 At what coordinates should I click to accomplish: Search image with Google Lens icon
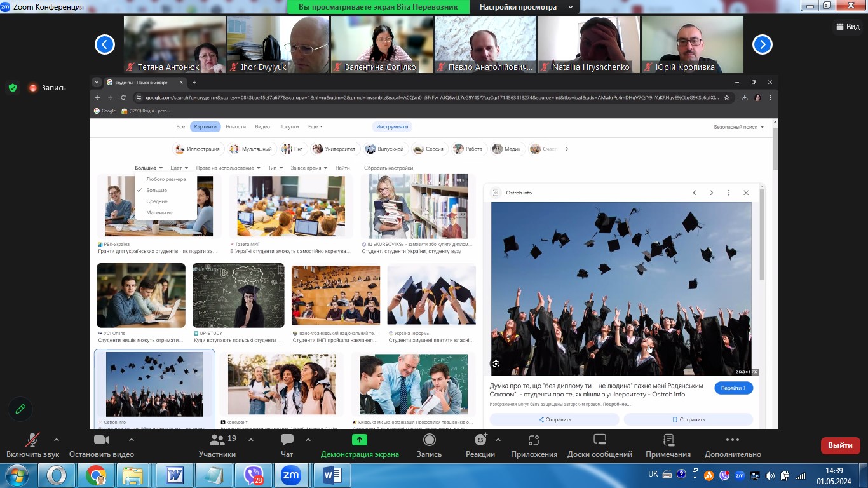click(x=496, y=363)
